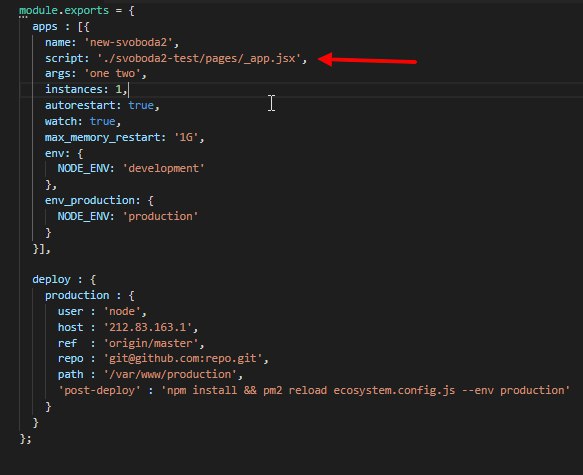The height and width of the screenshot is (475, 583).
Task: Click the '/var/www/production' path value
Action: (x=170, y=374)
